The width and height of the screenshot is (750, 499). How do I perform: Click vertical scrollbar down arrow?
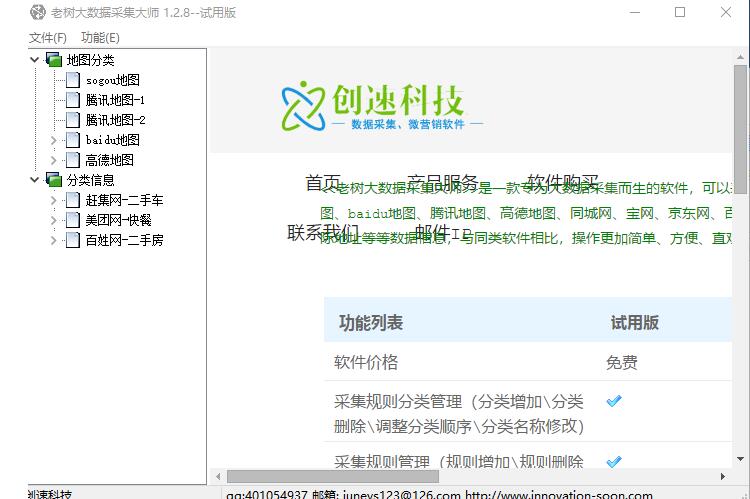tap(740, 459)
